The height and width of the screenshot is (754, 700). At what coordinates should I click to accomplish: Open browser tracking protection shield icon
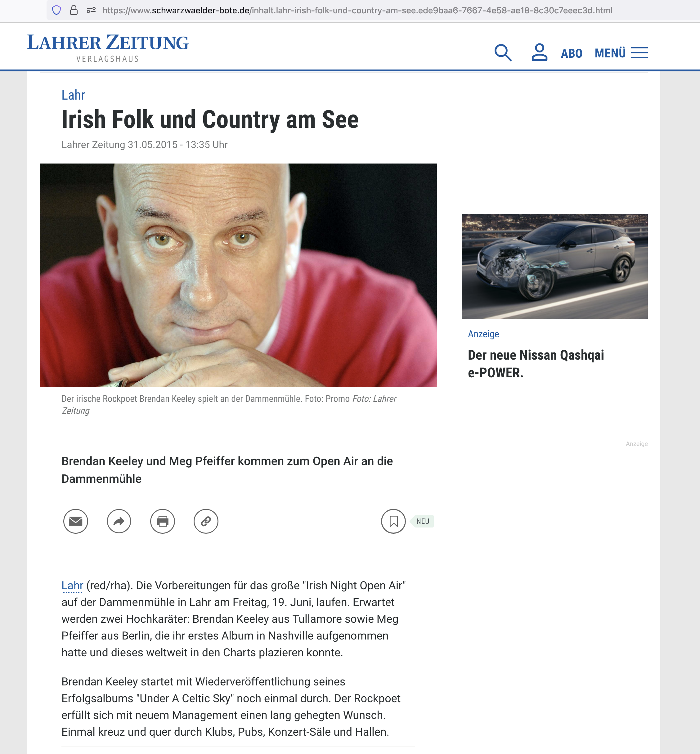point(56,10)
